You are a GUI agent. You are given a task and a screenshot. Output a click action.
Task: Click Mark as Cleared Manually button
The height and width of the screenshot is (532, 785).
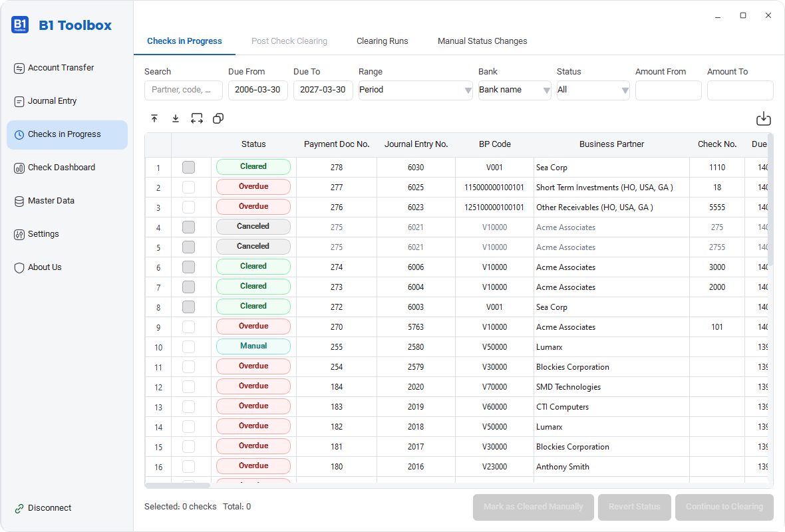tap(533, 507)
